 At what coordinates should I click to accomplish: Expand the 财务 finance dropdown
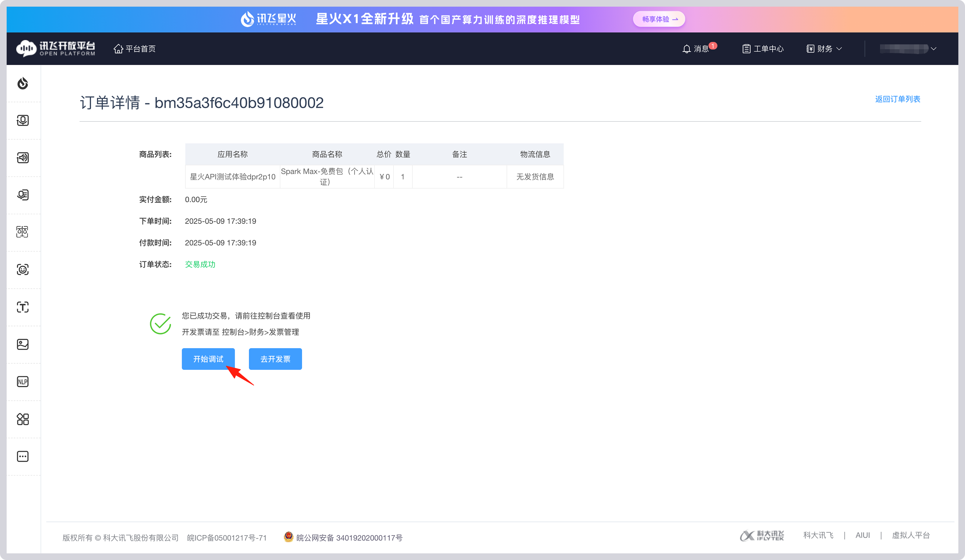824,48
